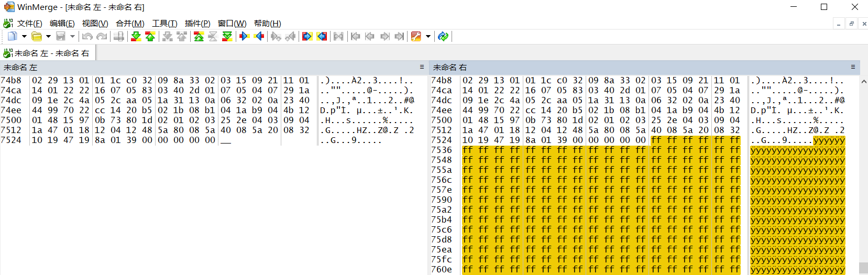Click the grayed Select Line Difference icon

pos(339,36)
